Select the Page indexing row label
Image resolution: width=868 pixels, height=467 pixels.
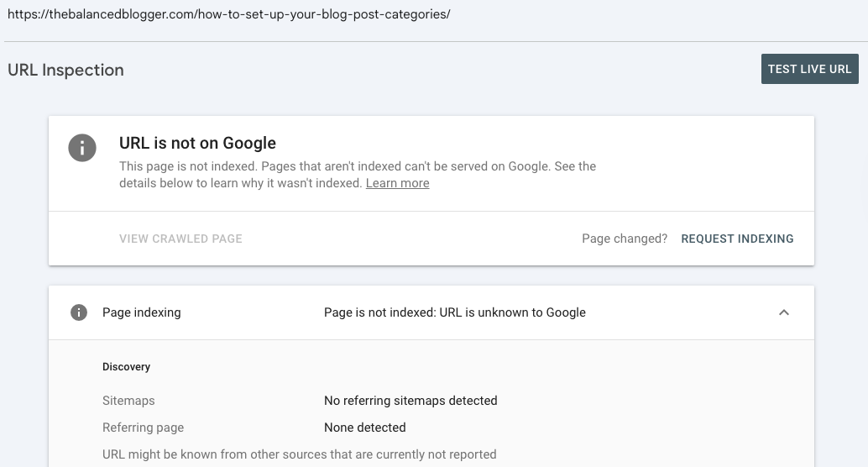pos(141,312)
